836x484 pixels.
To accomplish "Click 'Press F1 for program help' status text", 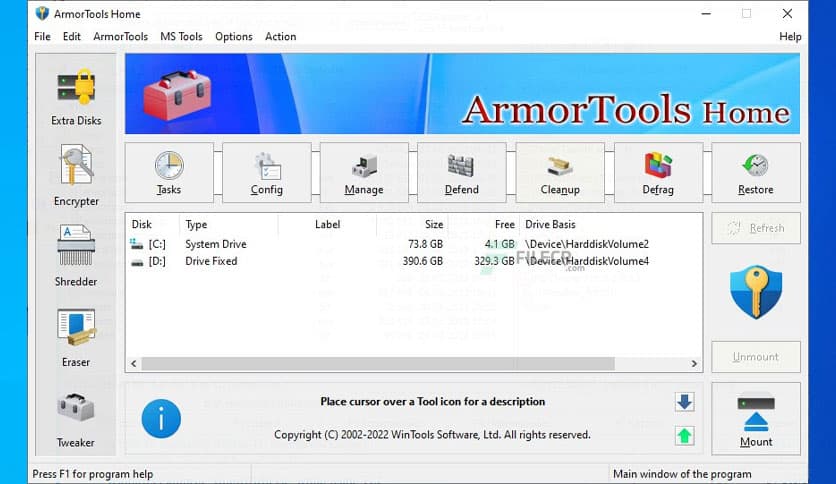I will coord(93,474).
